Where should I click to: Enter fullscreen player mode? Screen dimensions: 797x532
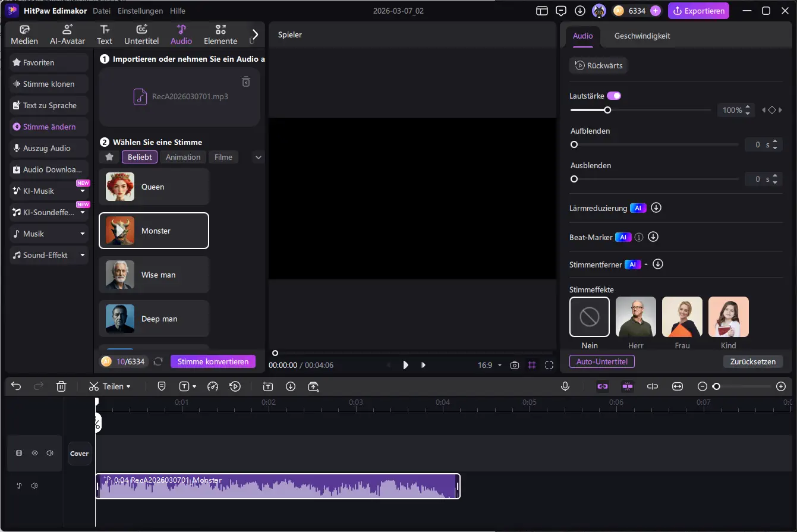point(549,365)
